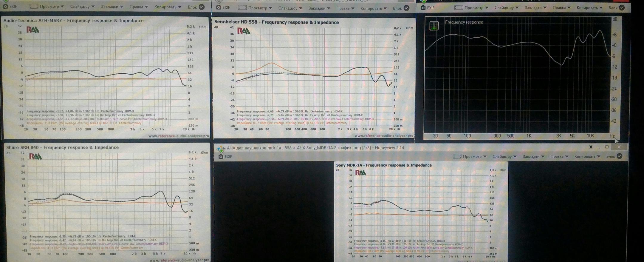Click the RAA logo in the Sony MDR-1A graph
Viewport: 644px width, 262px height.
click(x=360, y=172)
